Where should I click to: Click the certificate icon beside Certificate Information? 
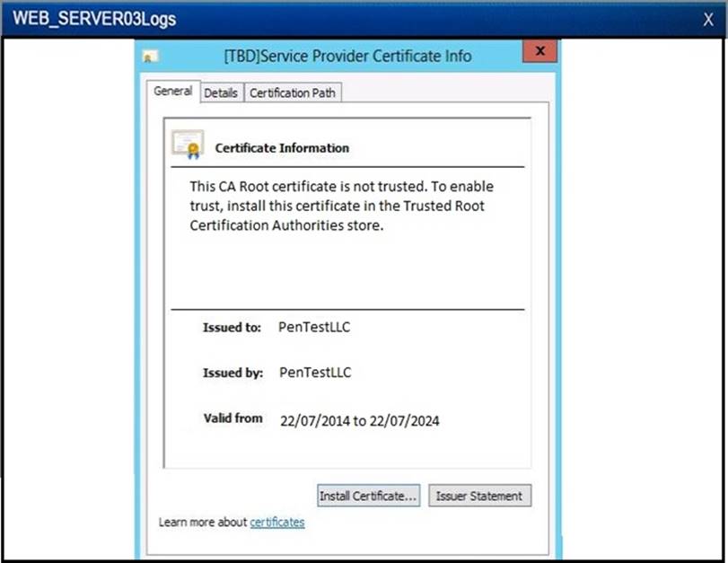coord(188,145)
